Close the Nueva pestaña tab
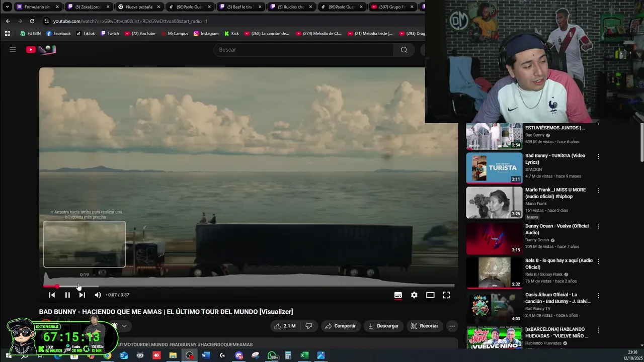The image size is (644, 362). coord(158,7)
